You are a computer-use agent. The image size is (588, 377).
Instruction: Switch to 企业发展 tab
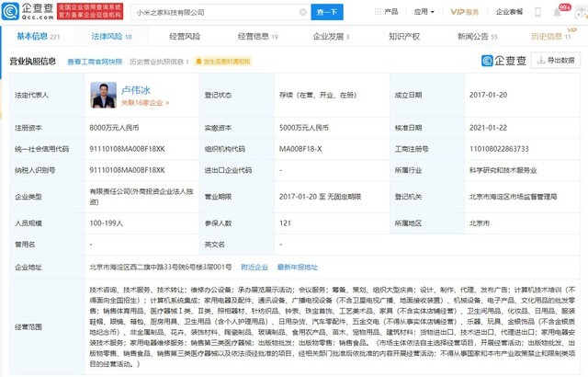click(x=331, y=37)
